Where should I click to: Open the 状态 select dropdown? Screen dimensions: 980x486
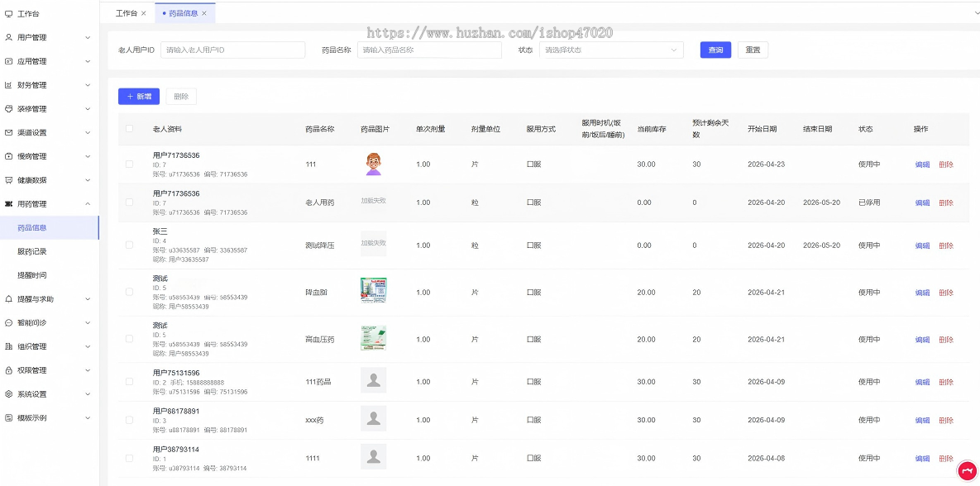611,50
